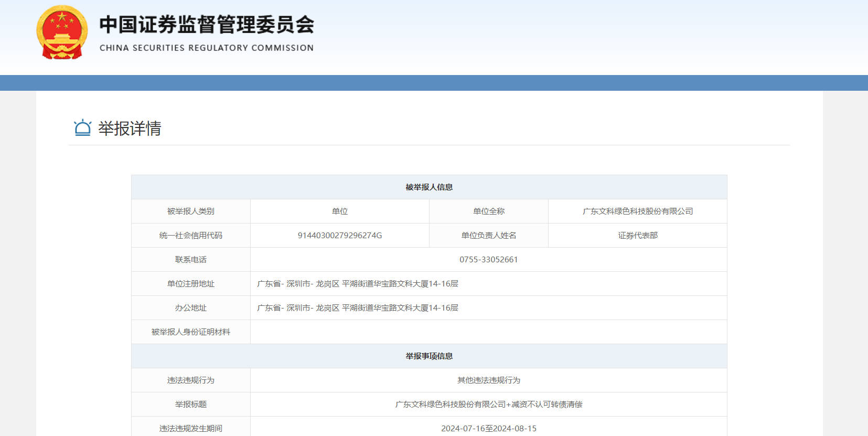The height and width of the screenshot is (436, 868).
Task: Click the phone number 0755-33052661
Action: coord(488,260)
